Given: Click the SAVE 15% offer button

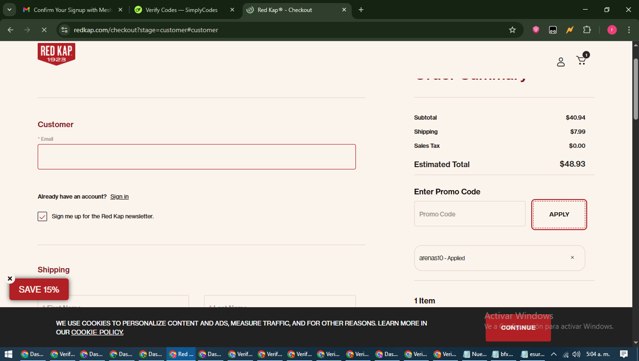Looking at the screenshot, I should (39, 289).
